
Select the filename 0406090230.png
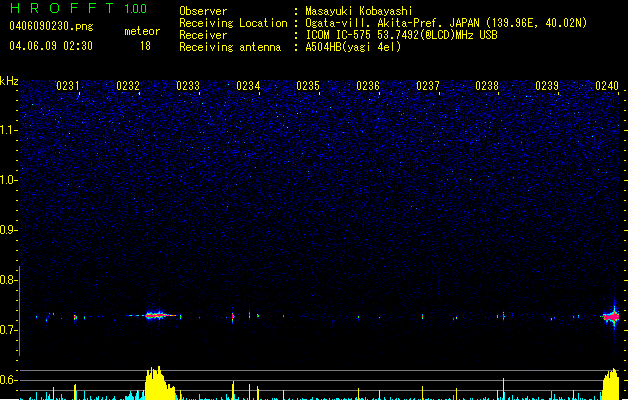[x=51, y=26]
